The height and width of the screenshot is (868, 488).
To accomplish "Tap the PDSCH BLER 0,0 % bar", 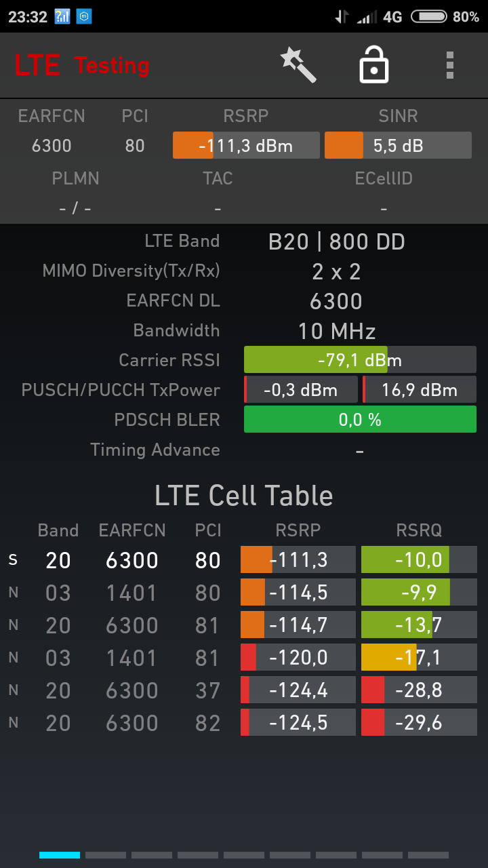I will pyautogui.click(x=360, y=420).
